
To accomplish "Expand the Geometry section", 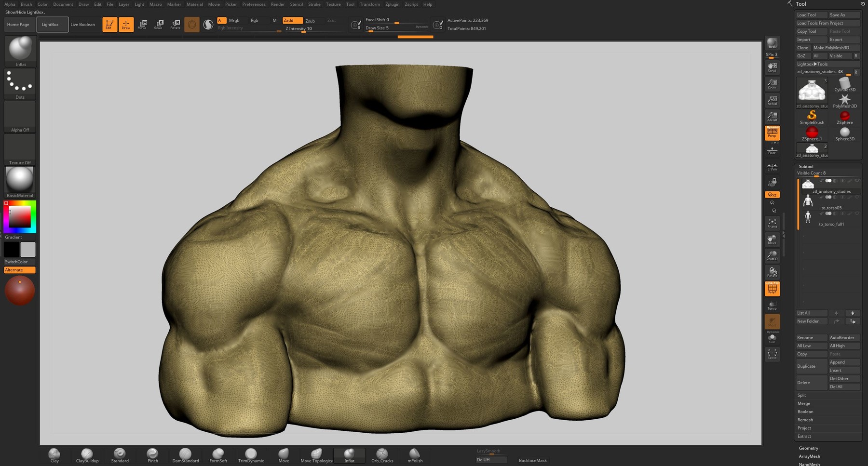I will coord(808,448).
